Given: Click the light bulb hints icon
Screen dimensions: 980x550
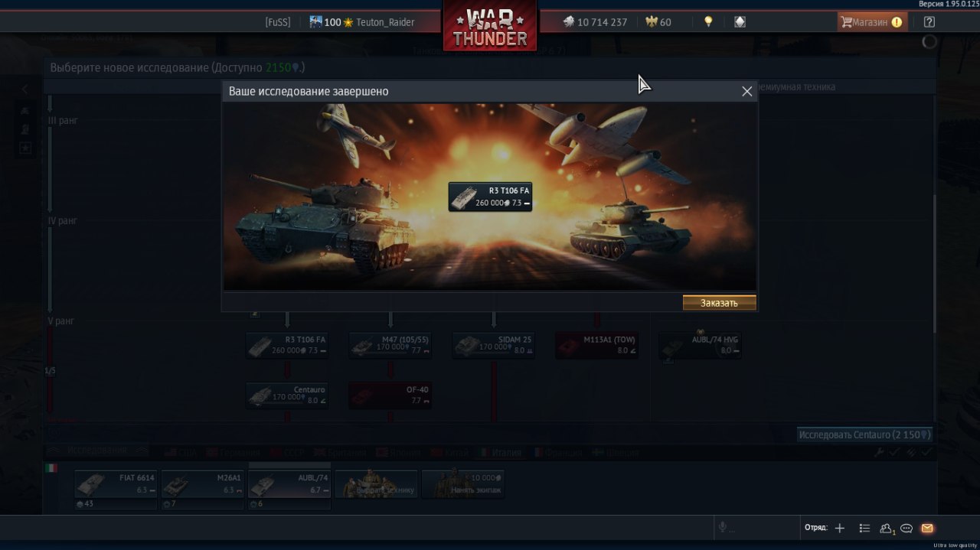Looking at the screenshot, I should pyautogui.click(x=708, y=22).
